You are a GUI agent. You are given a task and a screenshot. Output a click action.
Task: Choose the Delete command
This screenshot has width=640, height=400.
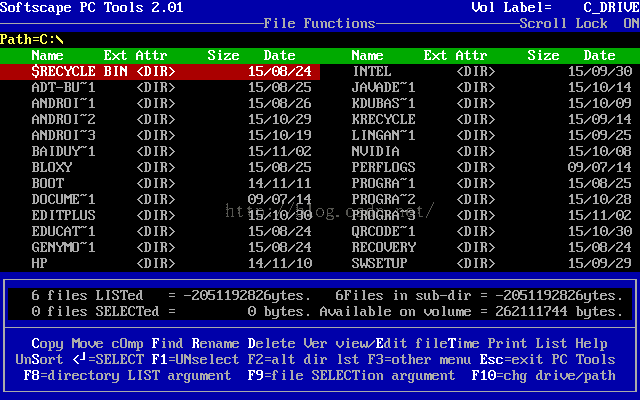(x=271, y=344)
